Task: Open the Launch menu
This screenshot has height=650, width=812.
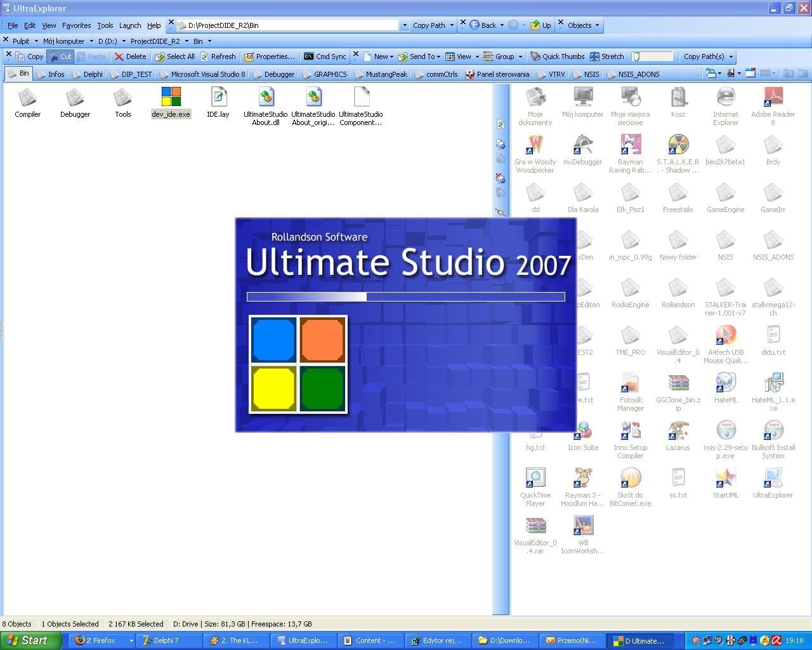Action: tap(130, 25)
